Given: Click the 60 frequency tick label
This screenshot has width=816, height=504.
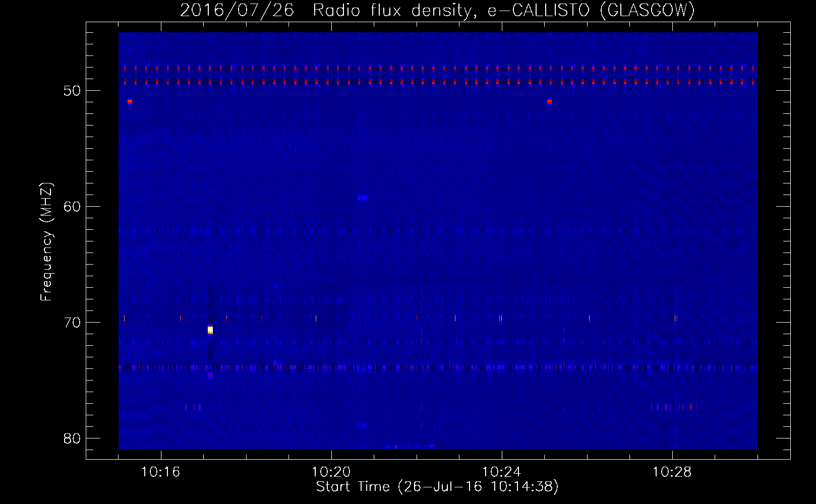Looking at the screenshot, I should pos(72,207).
